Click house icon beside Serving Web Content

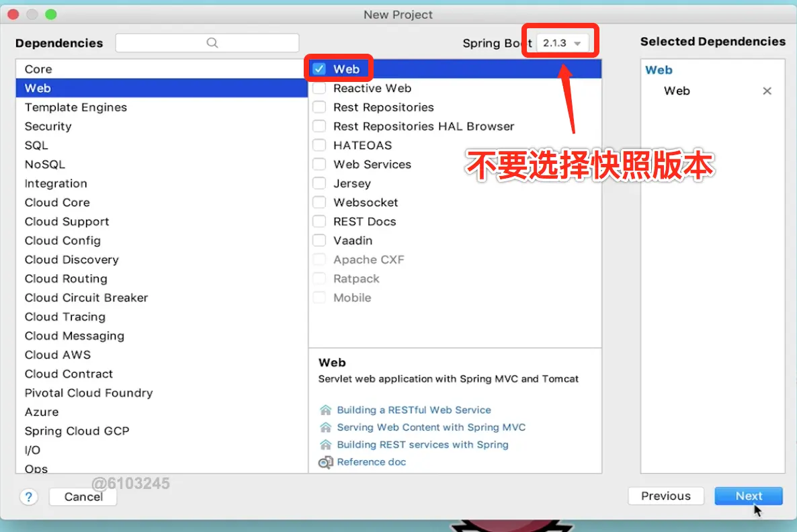(325, 427)
